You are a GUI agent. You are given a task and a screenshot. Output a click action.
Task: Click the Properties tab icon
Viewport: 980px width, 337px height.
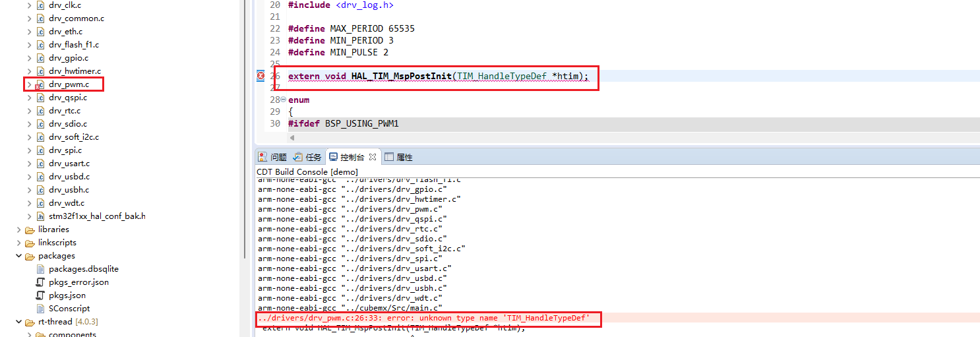tap(389, 157)
